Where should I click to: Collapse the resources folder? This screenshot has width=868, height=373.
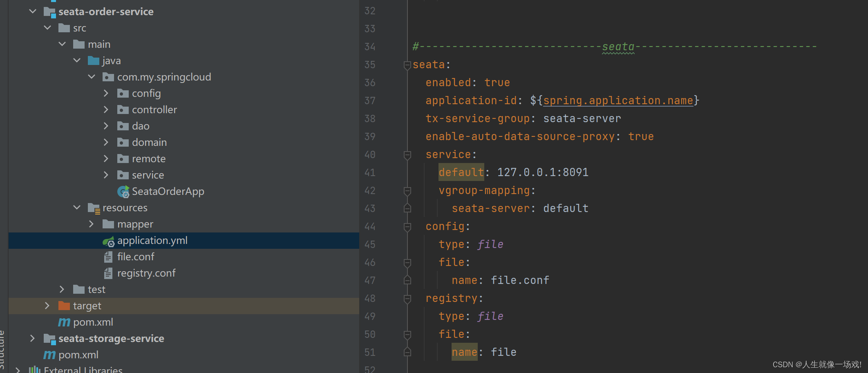click(x=77, y=208)
